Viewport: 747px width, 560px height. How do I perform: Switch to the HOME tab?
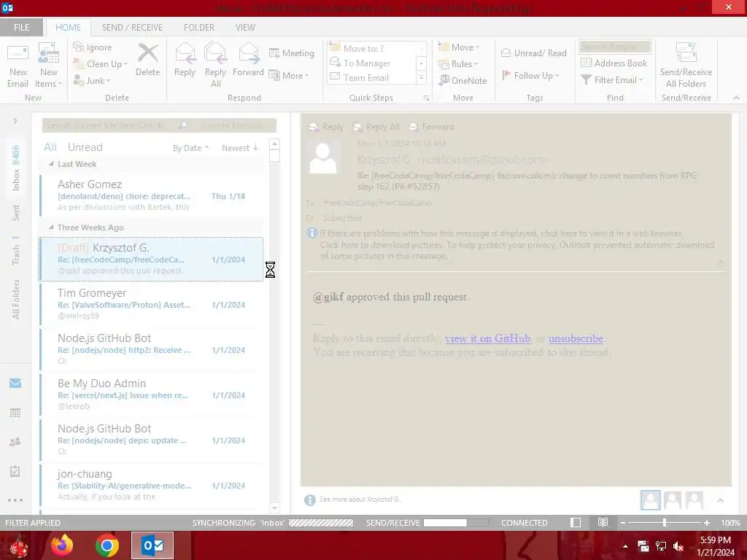click(x=68, y=27)
